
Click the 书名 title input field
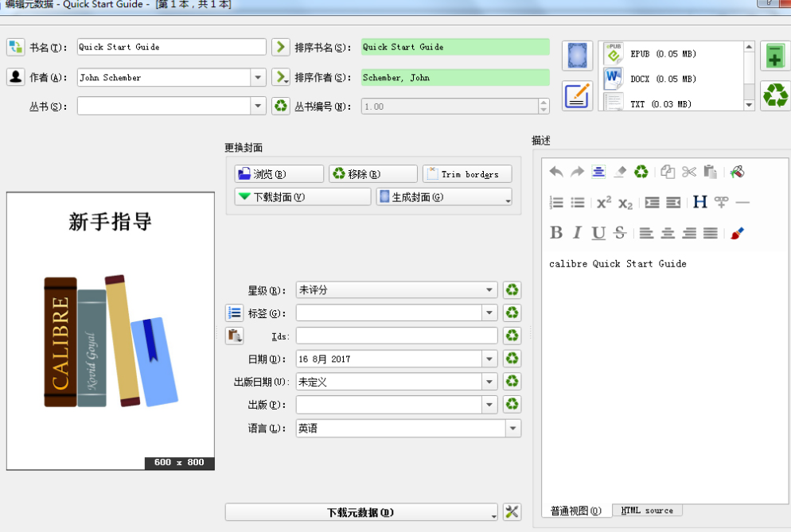172,47
